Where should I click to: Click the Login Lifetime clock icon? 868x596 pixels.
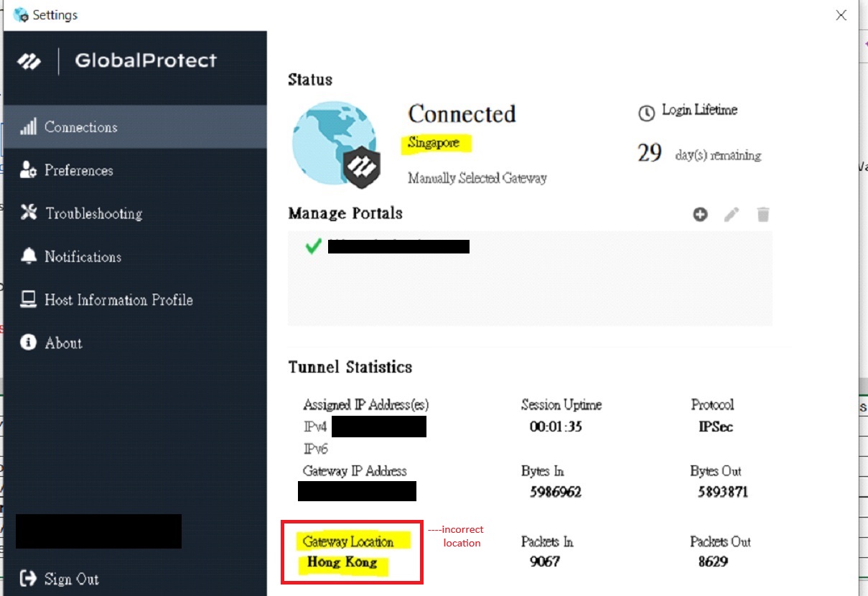646,112
